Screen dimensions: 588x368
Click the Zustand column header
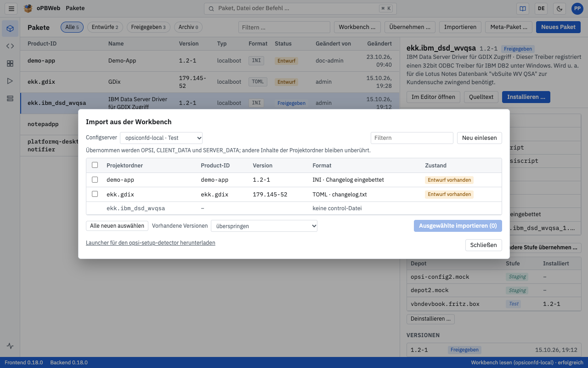(x=435, y=165)
